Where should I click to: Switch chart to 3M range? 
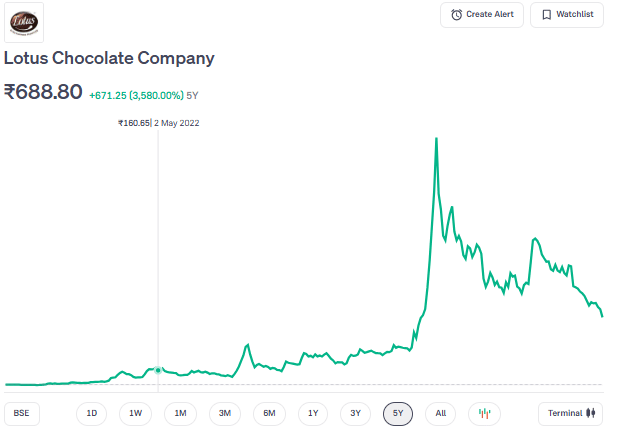(225, 413)
